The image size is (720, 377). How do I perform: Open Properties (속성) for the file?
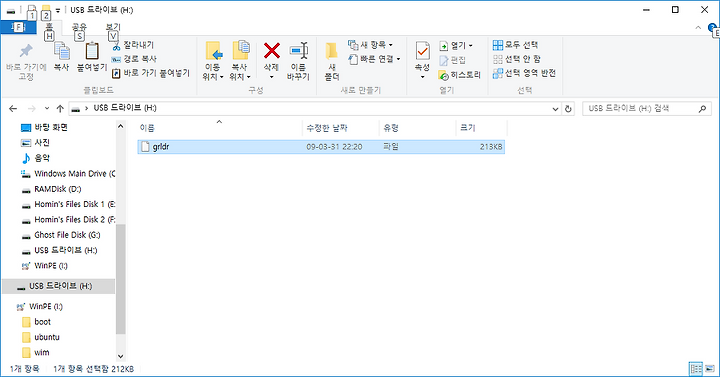(422, 61)
